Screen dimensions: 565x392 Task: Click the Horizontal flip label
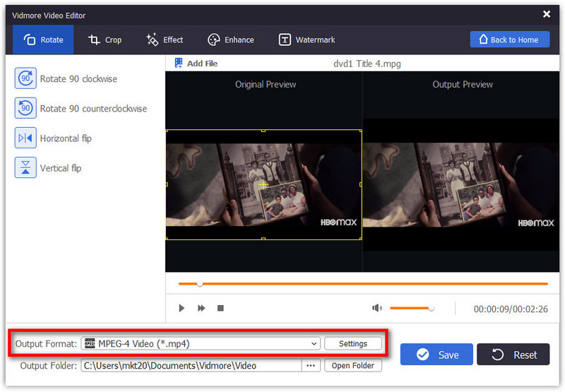pos(66,138)
